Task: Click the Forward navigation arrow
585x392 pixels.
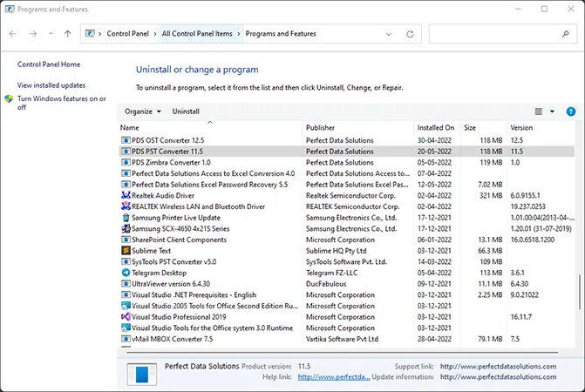Action: [33, 34]
